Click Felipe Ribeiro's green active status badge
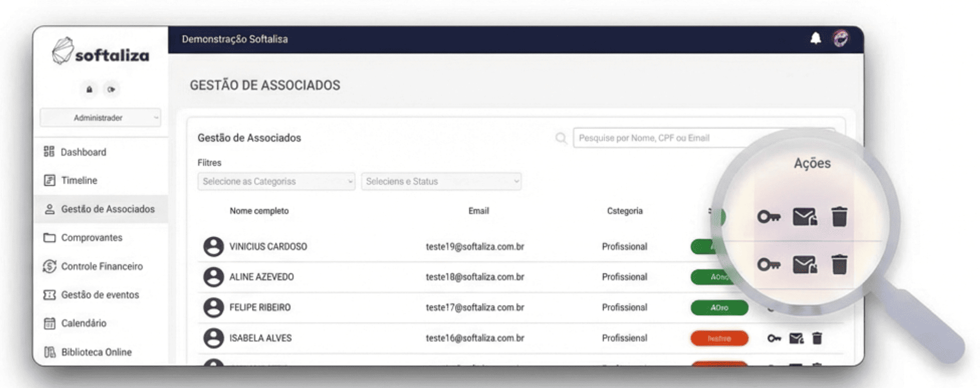 coord(719,308)
